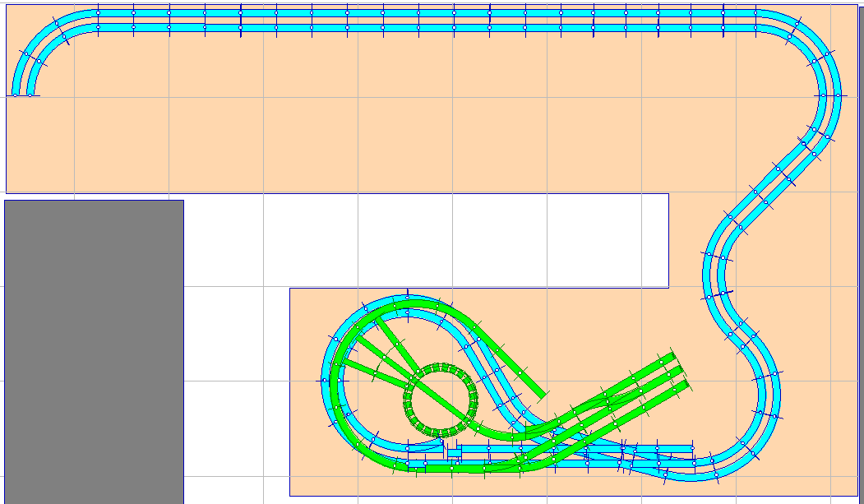This screenshot has width=864, height=504.
Task: Select the green curve at top of the loop
Action: click(x=411, y=307)
